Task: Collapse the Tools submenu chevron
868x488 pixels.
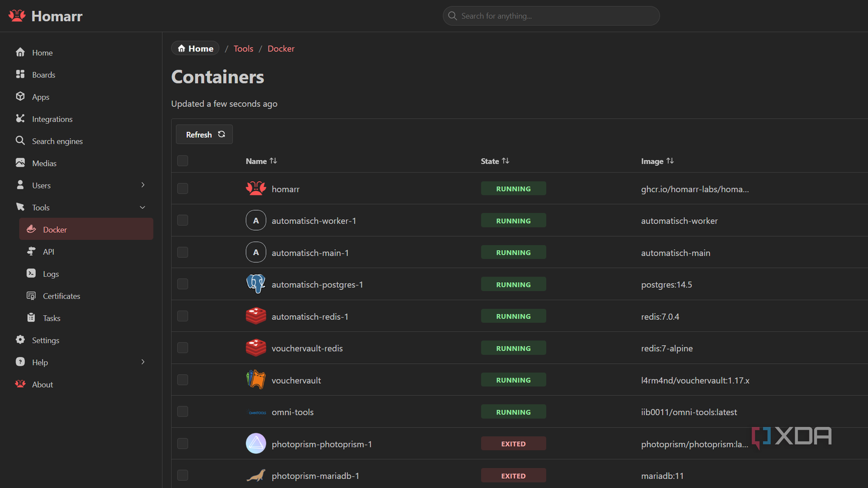Action: pos(143,207)
